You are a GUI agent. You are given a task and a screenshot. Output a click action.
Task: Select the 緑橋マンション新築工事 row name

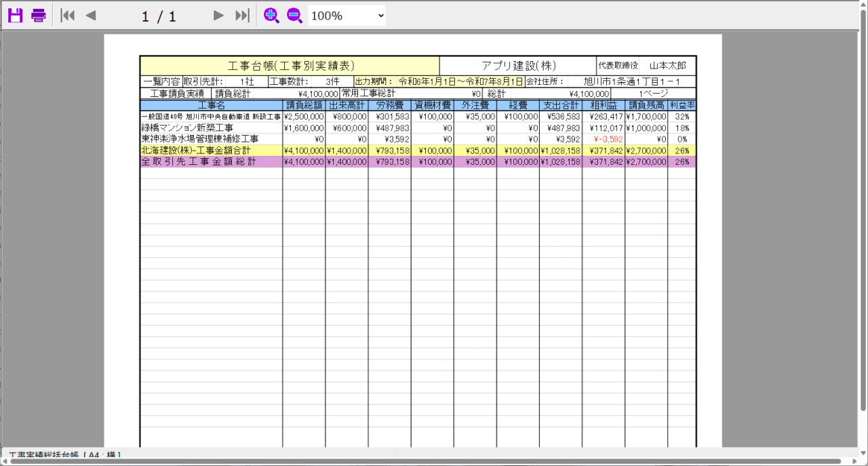(x=187, y=128)
